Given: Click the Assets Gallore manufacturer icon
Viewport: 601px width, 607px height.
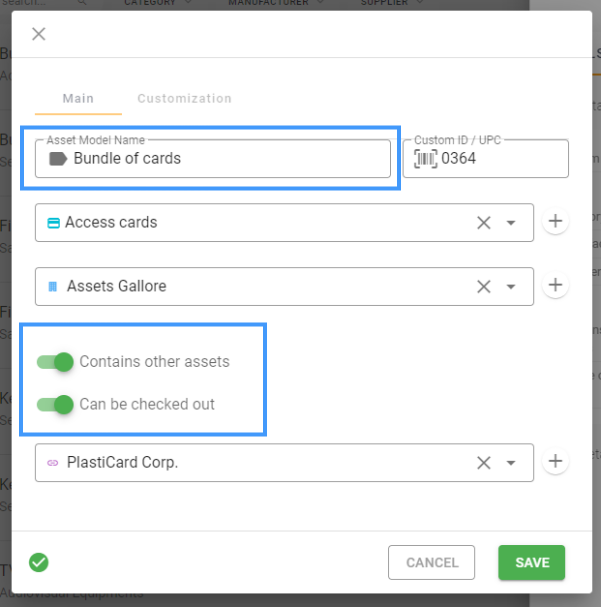Looking at the screenshot, I should [53, 287].
